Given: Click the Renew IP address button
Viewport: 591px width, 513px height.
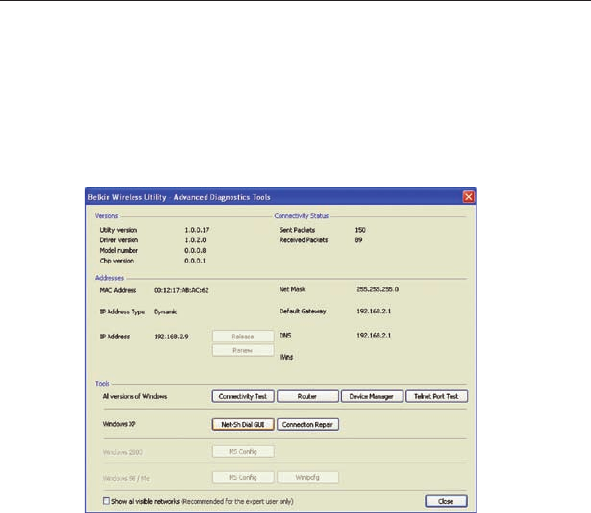Looking at the screenshot, I should tap(243, 350).
